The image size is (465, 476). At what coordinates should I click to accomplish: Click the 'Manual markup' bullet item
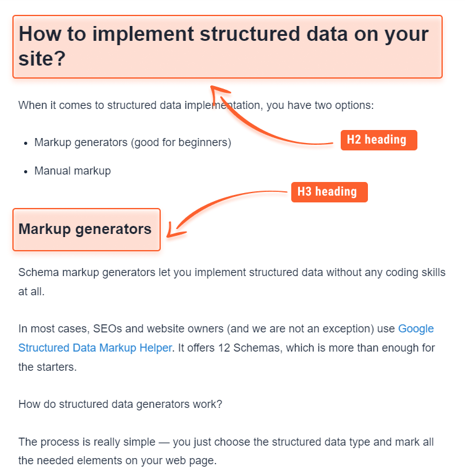click(x=72, y=171)
